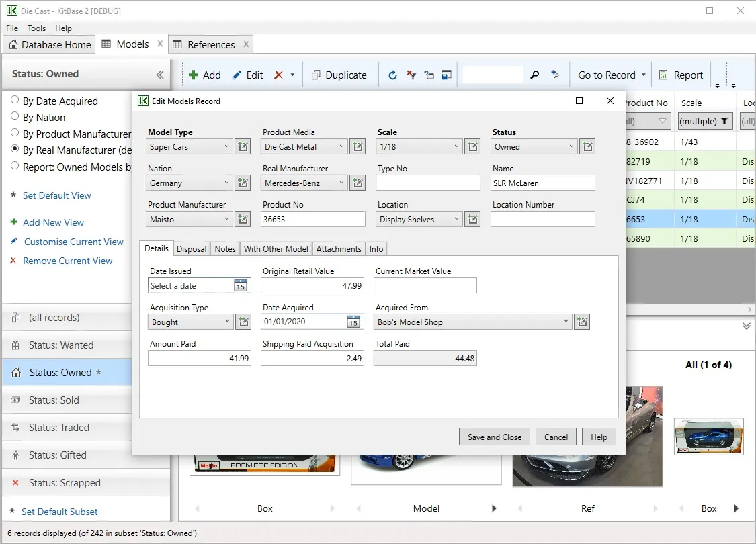
Task: Collapse the Status: Owned side panel
Action: tap(160, 75)
